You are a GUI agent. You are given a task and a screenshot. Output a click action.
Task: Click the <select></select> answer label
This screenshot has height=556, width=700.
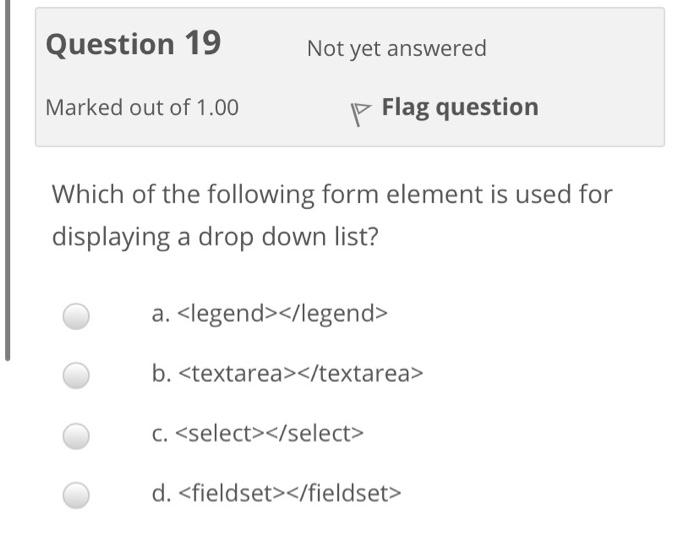[x=270, y=433]
